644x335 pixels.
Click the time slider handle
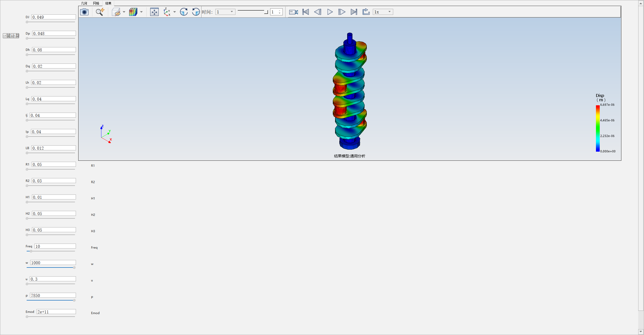point(266,12)
